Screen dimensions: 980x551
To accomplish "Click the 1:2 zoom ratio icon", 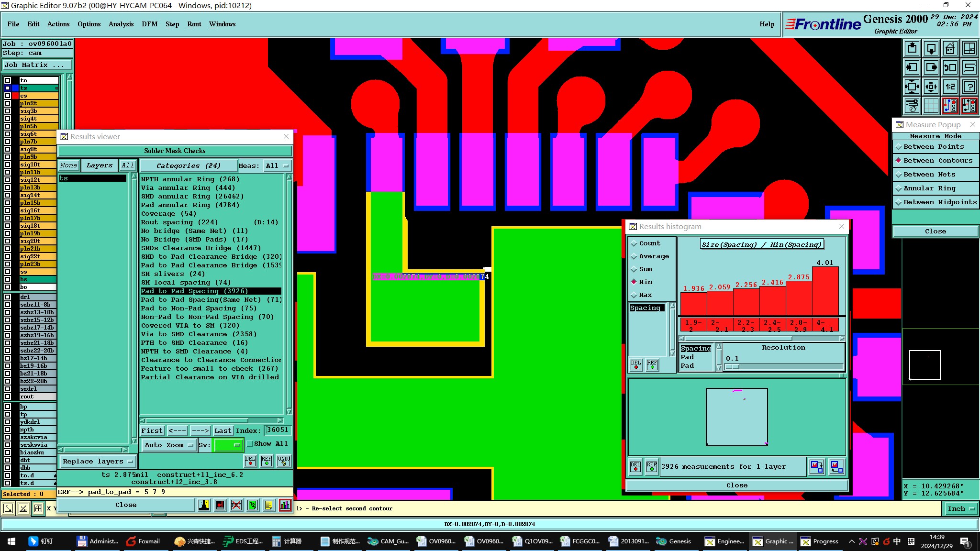I will coord(950,87).
